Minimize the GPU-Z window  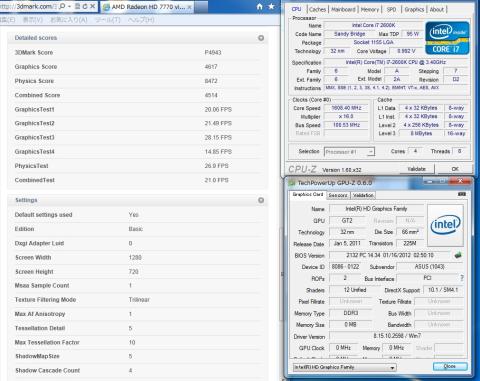click(x=430, y=181)
